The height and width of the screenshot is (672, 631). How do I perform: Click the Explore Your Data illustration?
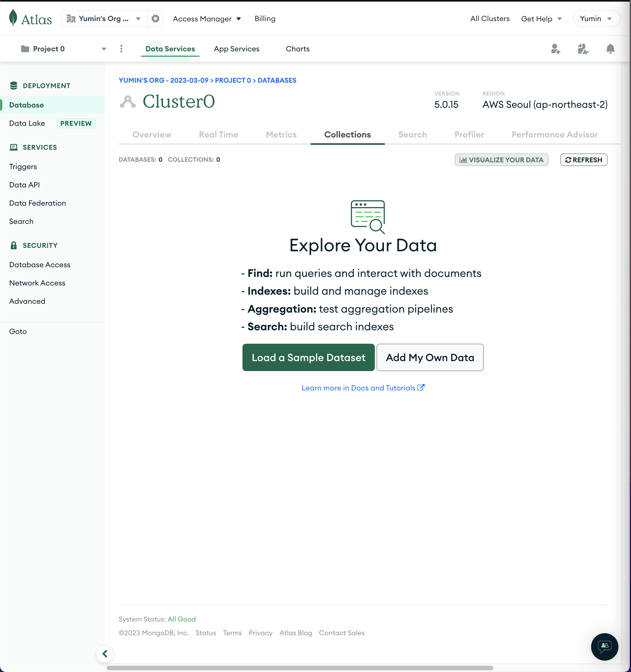(368, 217)
